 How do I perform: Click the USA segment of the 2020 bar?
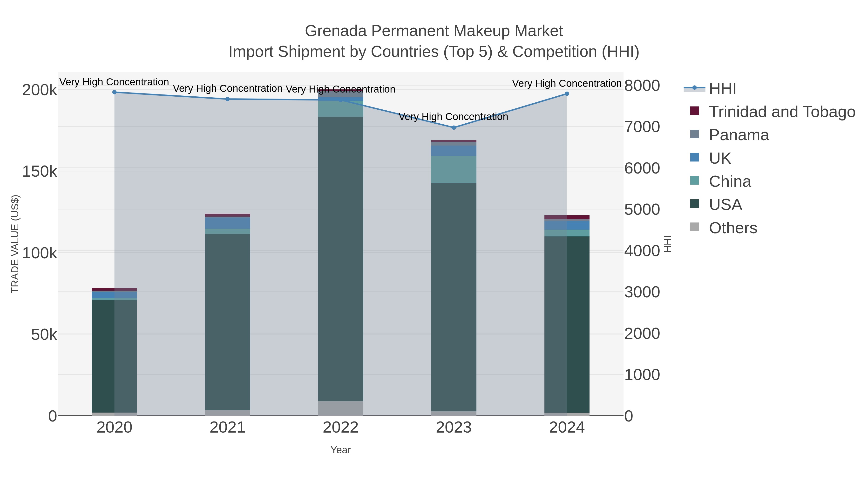[x=114, y=356]
